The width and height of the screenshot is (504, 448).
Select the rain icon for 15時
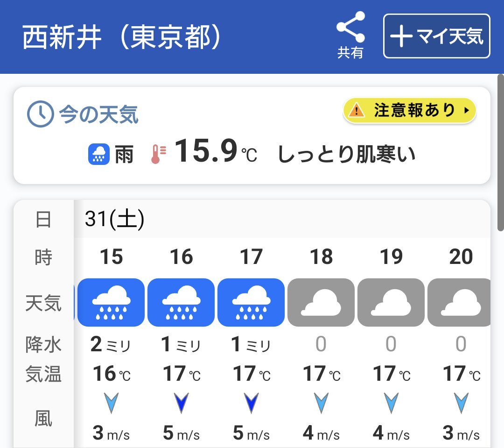111,302
